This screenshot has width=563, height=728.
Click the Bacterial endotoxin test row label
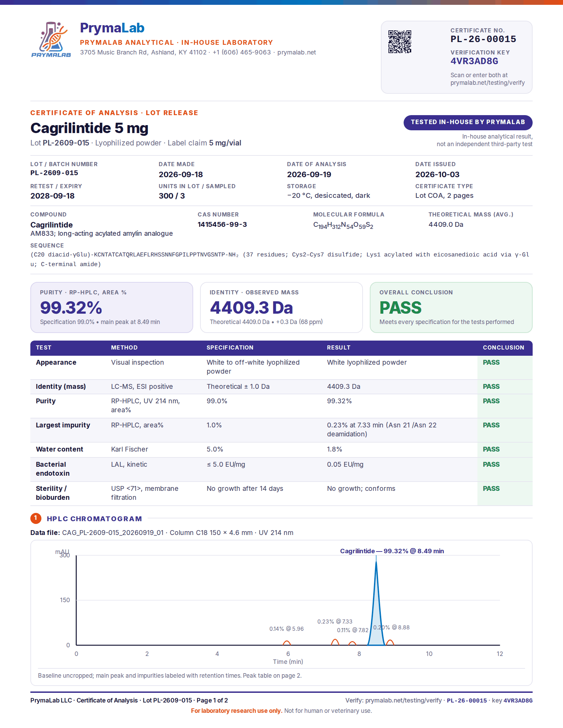pyautogui.click(x=53, y=469)
